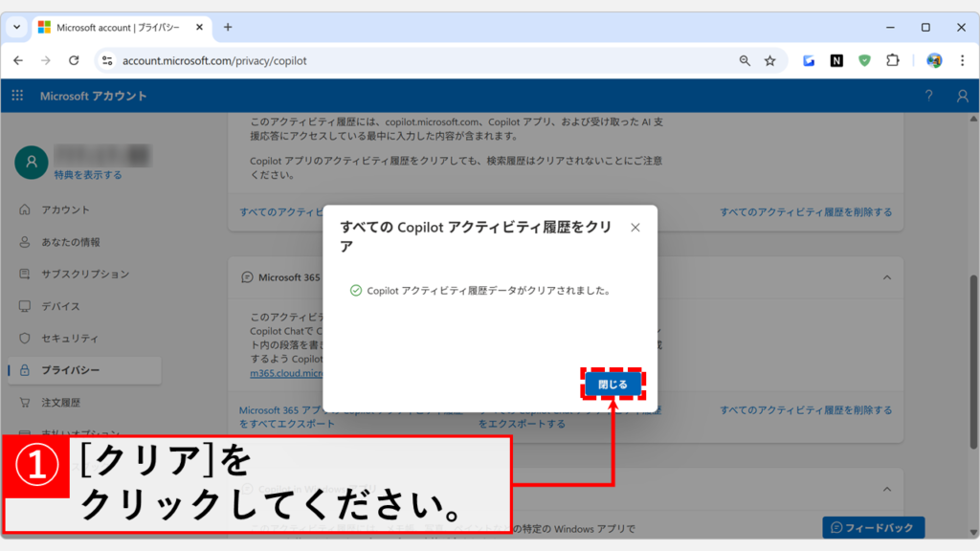Open the Chrome extensions puzzle icon
Viewport: 980px width, 551px height.
click(x=892, y=60)
